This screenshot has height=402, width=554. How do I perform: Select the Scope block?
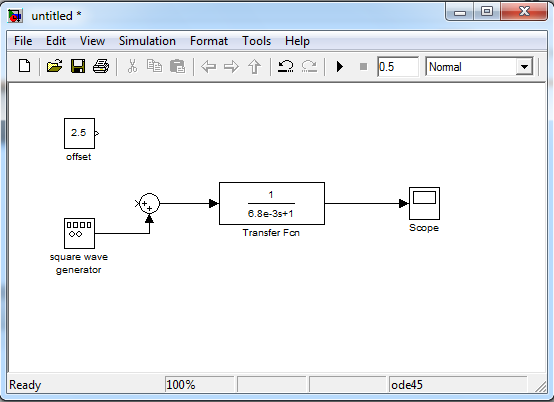424,203
